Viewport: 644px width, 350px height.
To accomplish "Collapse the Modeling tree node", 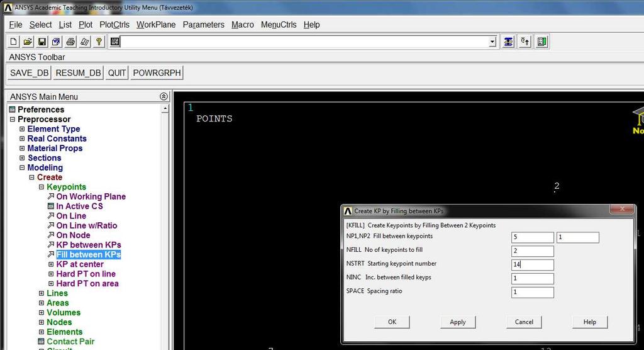I will click(x=22, y=167).
